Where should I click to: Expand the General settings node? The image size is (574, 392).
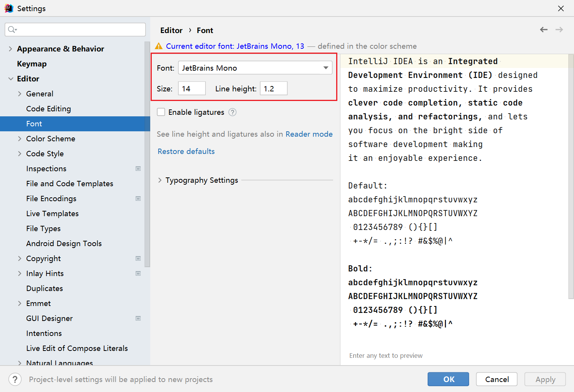coord(20,94)
